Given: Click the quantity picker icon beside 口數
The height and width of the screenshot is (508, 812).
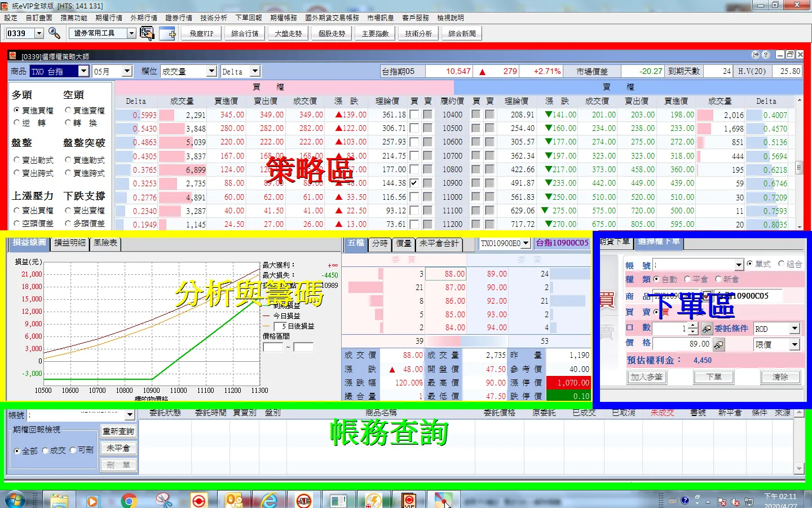Looking at the screenshot, I should pyautogui.click(x=706, y=329).
